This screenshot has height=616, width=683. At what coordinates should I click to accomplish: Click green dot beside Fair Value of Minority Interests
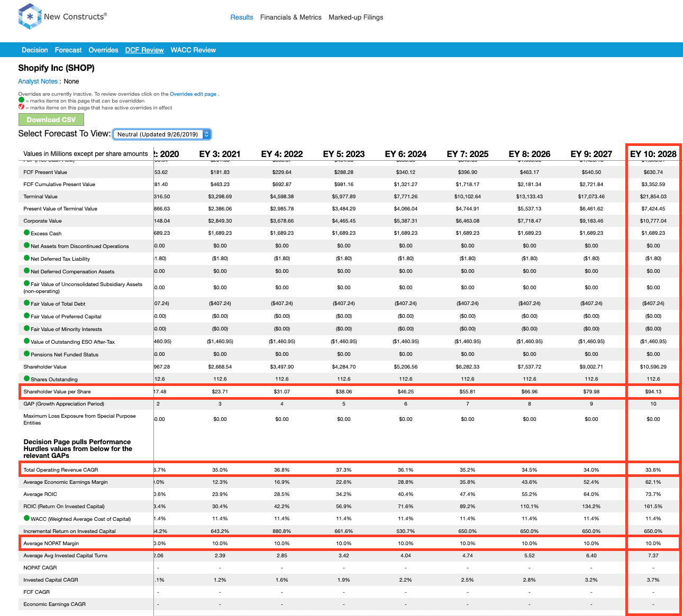[x=26, y=328]
